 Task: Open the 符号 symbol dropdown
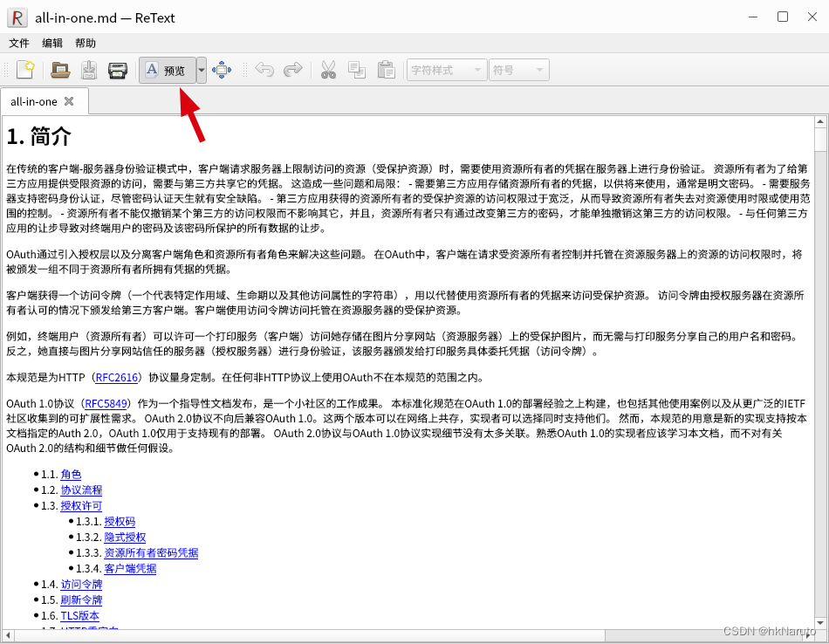tap(518, 71)
